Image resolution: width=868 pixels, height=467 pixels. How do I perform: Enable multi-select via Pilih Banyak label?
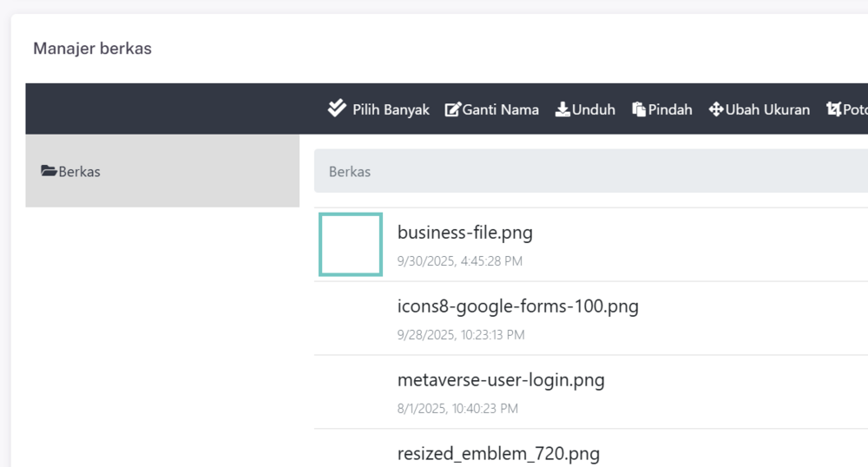tap(391, 109)
